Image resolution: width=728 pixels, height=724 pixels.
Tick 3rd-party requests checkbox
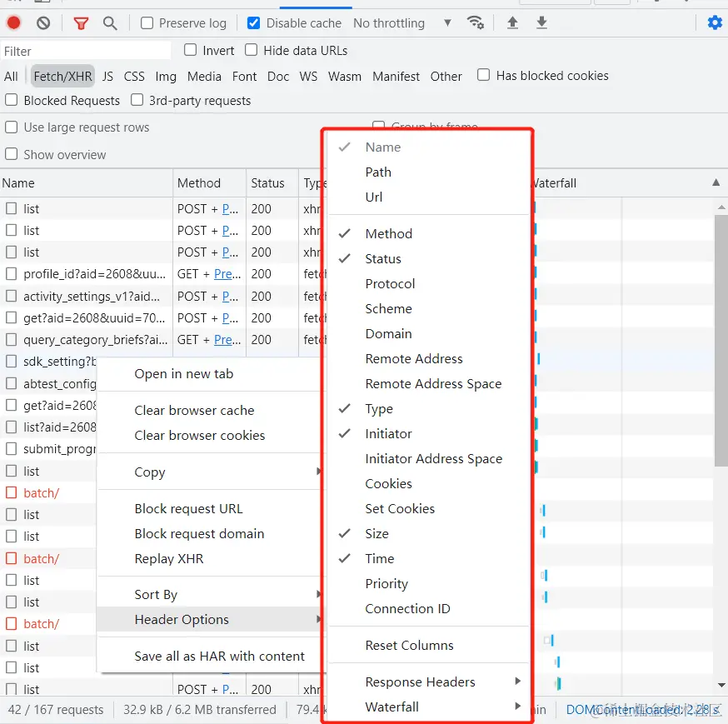pyautogui.click(x=137, y=100)
